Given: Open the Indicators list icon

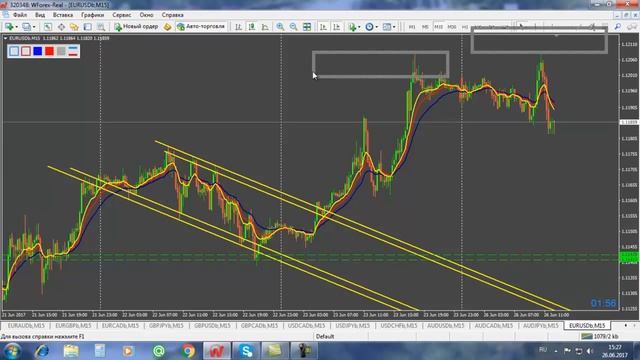Looking at the screenshot, I should click(352, 27).
